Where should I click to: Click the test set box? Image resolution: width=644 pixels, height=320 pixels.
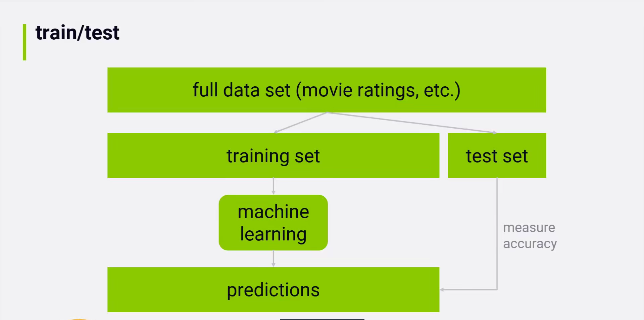tap(497, 155)
